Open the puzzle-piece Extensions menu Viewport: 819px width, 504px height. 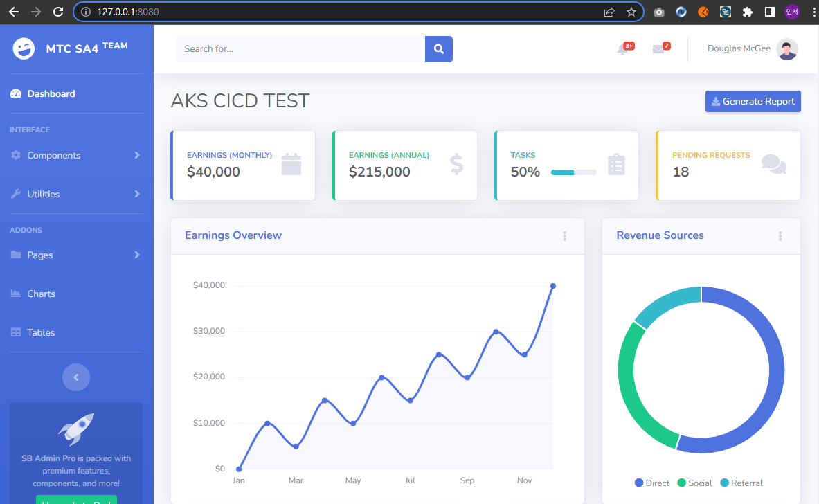[748, 12]
